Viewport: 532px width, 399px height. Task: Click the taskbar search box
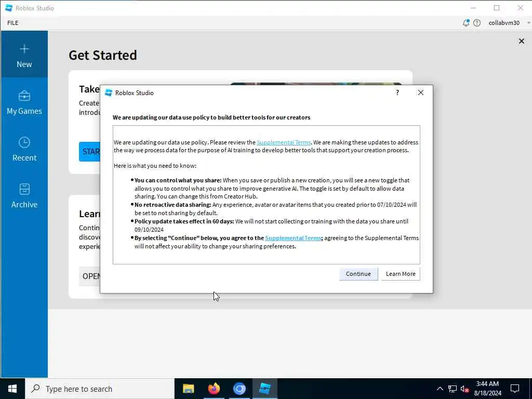click(100, 389)
